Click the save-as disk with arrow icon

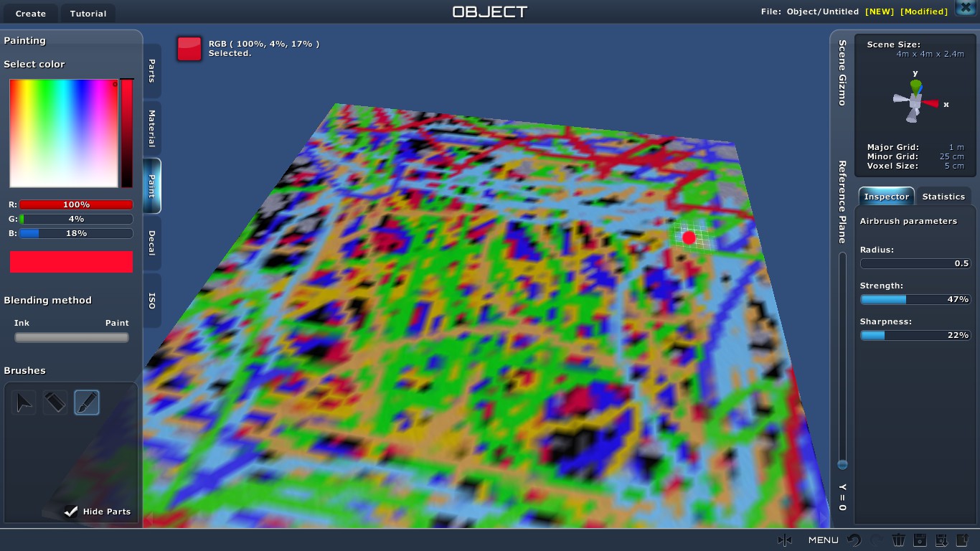point(942,540)
